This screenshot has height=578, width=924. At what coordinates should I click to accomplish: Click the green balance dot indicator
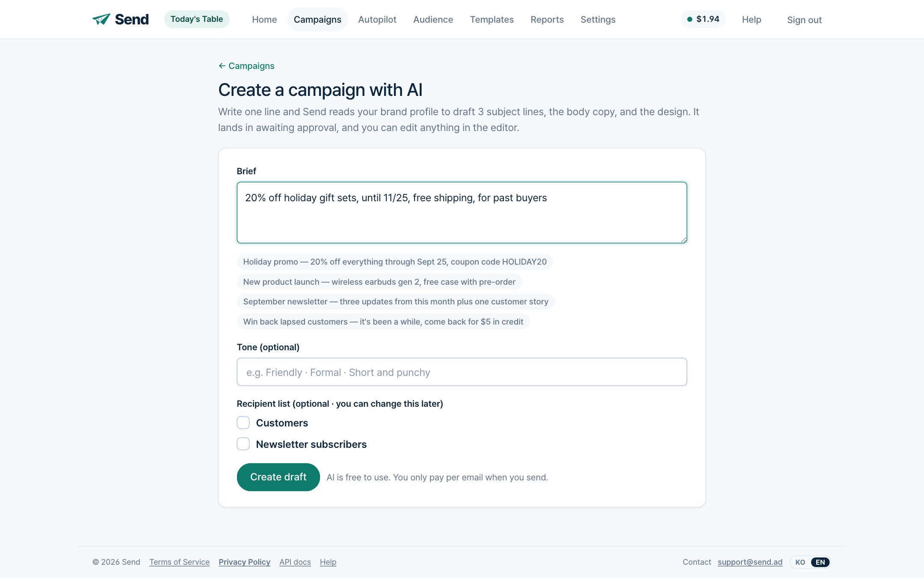click(690, 19)
